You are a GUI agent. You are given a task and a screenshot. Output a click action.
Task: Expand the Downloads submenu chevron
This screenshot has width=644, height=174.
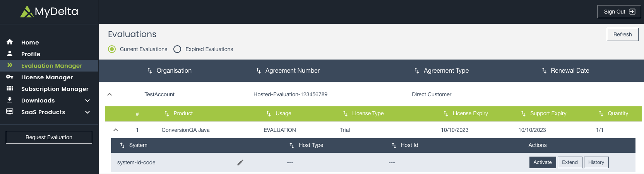tap(87, 101)
